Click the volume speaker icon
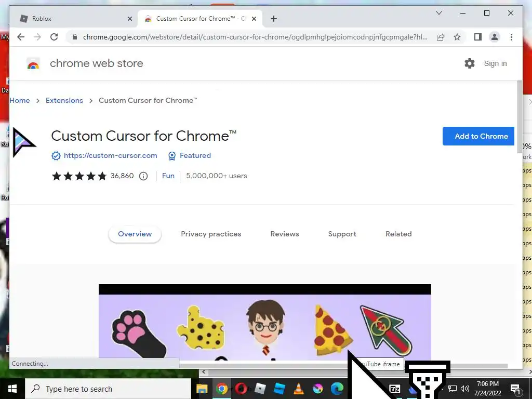 coord(465,389)
